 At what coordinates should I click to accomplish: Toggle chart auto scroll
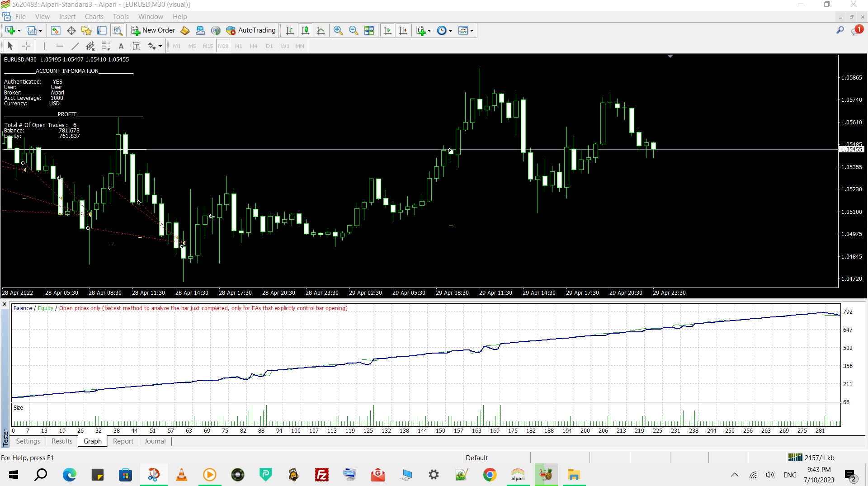click(387, 30)
